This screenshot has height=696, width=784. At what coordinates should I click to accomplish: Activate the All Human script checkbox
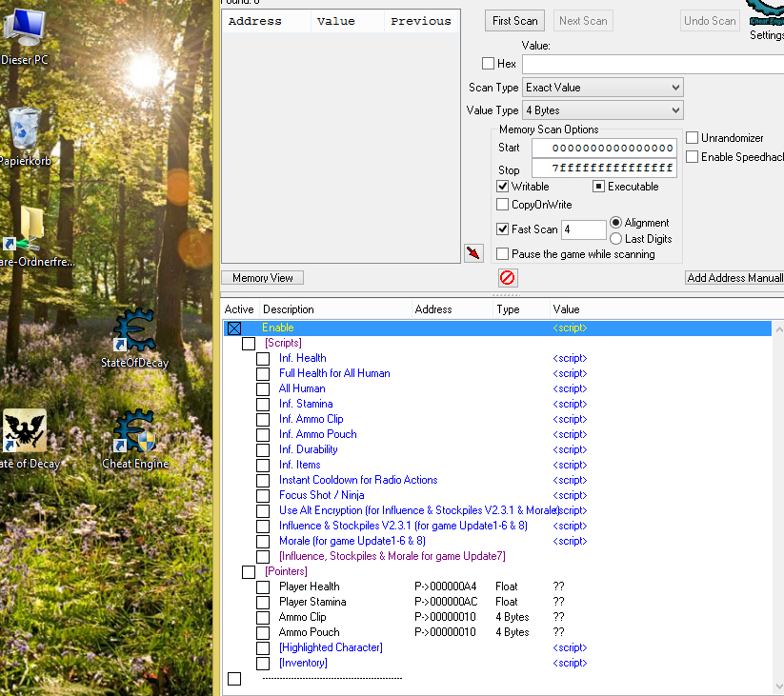coord(263,389)
